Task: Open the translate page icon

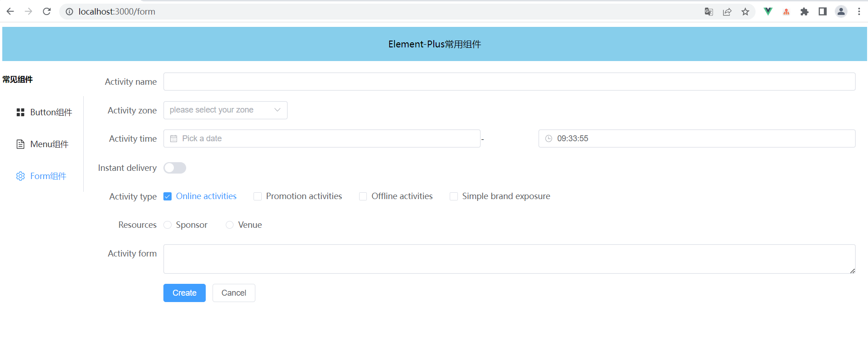Action: (709, 11)
